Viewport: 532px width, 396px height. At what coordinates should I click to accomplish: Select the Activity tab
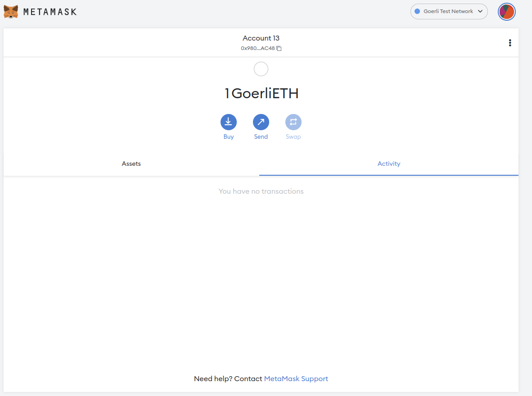click(389, 164)
